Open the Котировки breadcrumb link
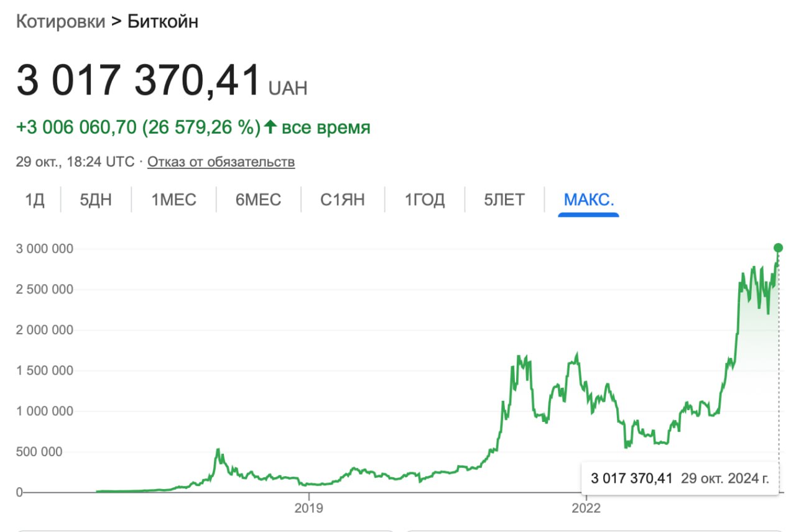 click(x=60, y=21)
